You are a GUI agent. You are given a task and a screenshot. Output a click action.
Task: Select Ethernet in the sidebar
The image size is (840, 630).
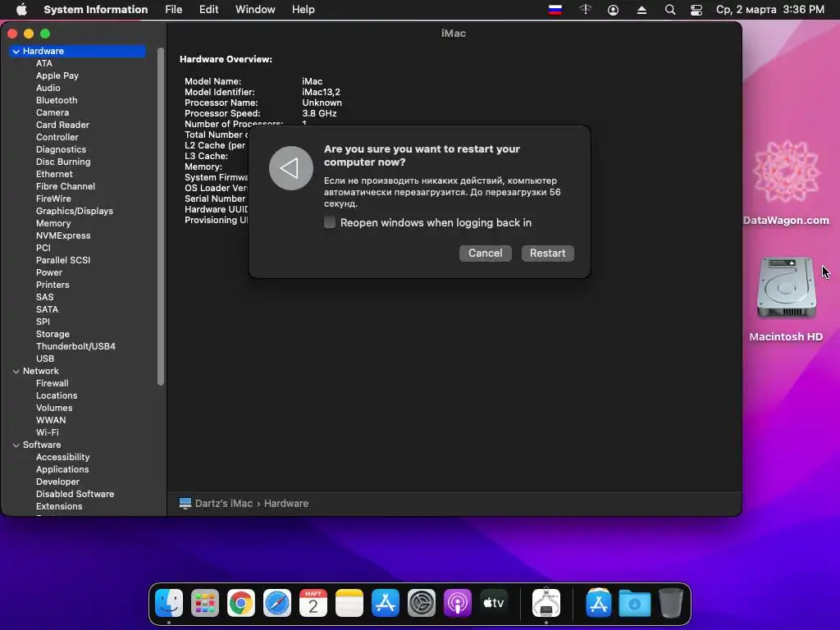pyautogui.click(x=54, y=174)
